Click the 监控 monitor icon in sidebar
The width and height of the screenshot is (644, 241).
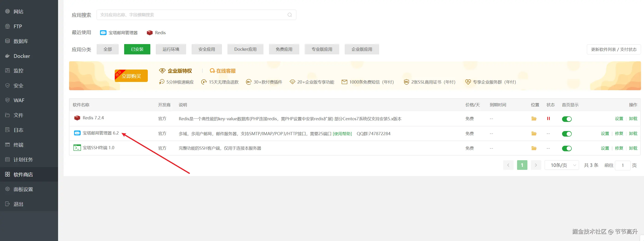pos(8,70)
